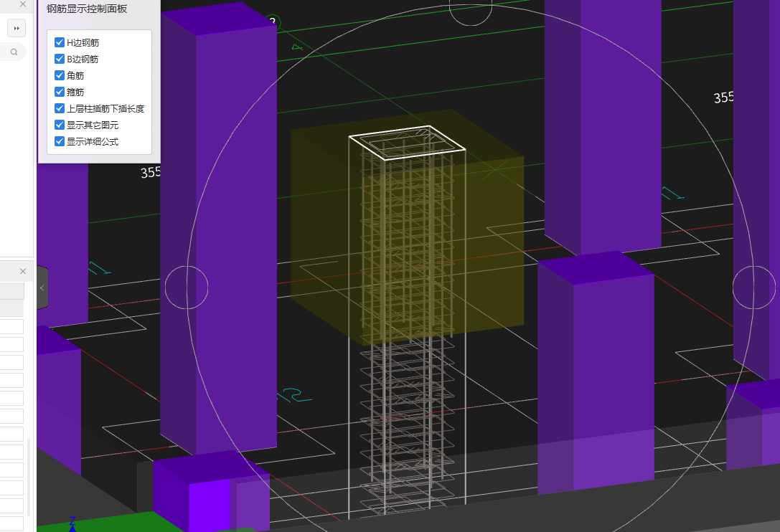Click the 钢筋显示控制面板 title
Image resolution: width=780 pixels, height=532 pixels.
87,9
